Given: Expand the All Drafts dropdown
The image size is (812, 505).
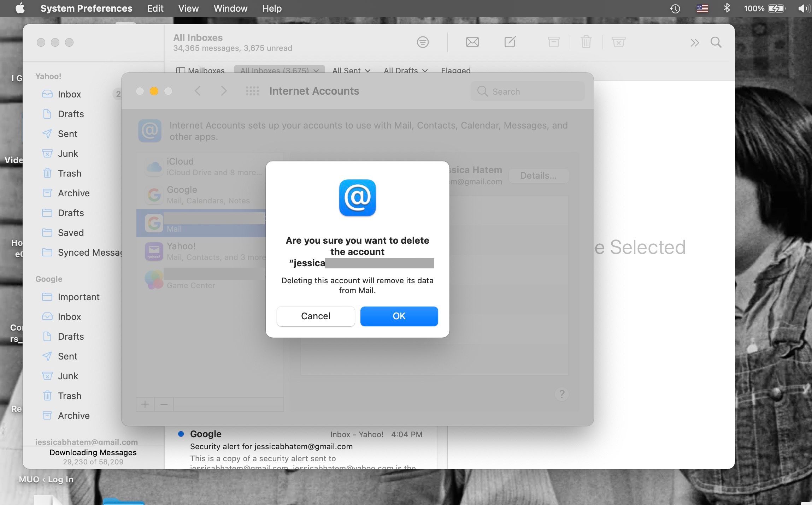Looking at the screenshot, I should tap(405, 71).
